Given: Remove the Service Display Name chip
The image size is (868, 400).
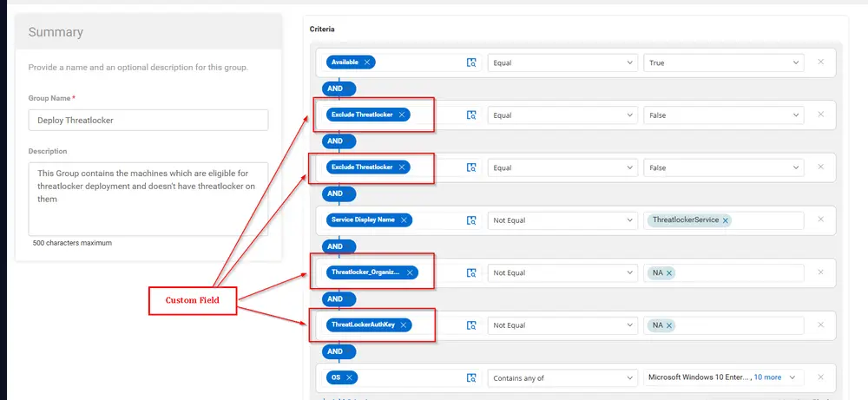Looking at the screenshot, I should pos(404,220).
